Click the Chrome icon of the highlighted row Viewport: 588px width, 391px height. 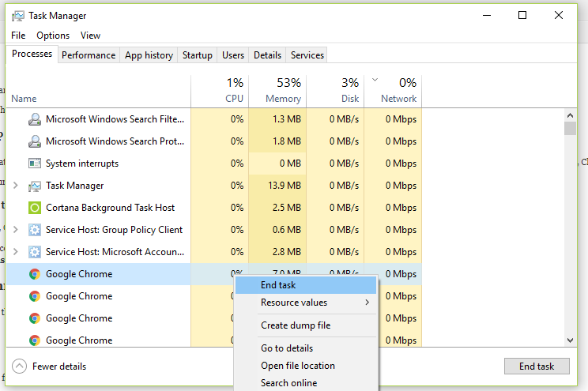pyautogui.click(x=35, y=274)
